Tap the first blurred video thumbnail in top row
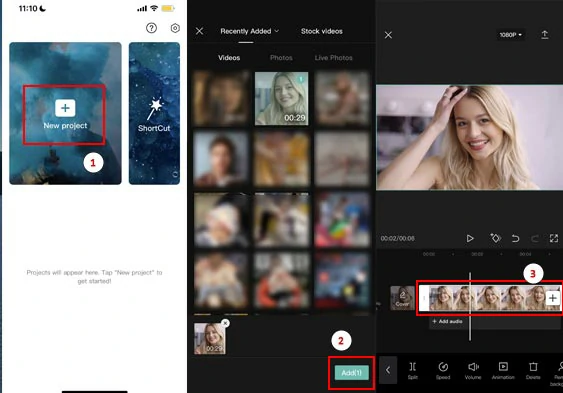The image size is (563, 393). coord(222,98)
